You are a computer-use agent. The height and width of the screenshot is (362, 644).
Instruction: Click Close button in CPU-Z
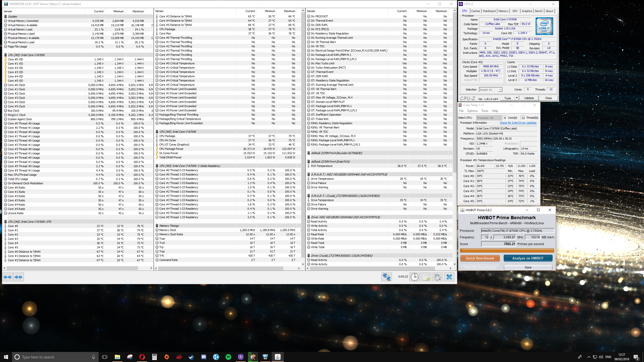548,98
